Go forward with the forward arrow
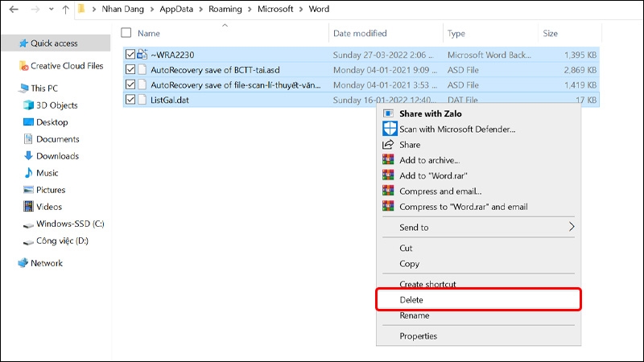This screenshot has width=644, height=362. click(x=35, y=9)
